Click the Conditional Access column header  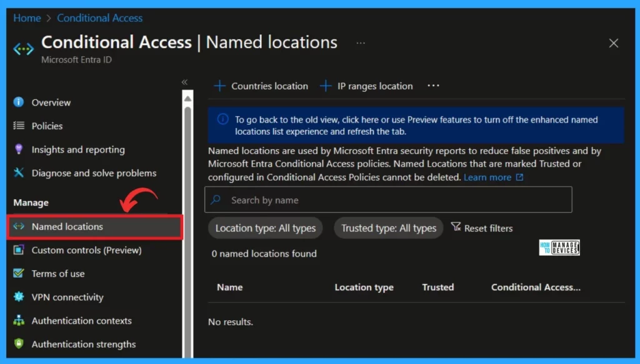coord(536,287)
